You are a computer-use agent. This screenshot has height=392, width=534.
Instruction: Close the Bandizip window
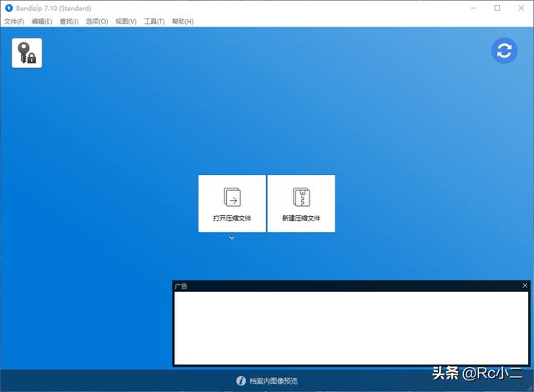521,8
